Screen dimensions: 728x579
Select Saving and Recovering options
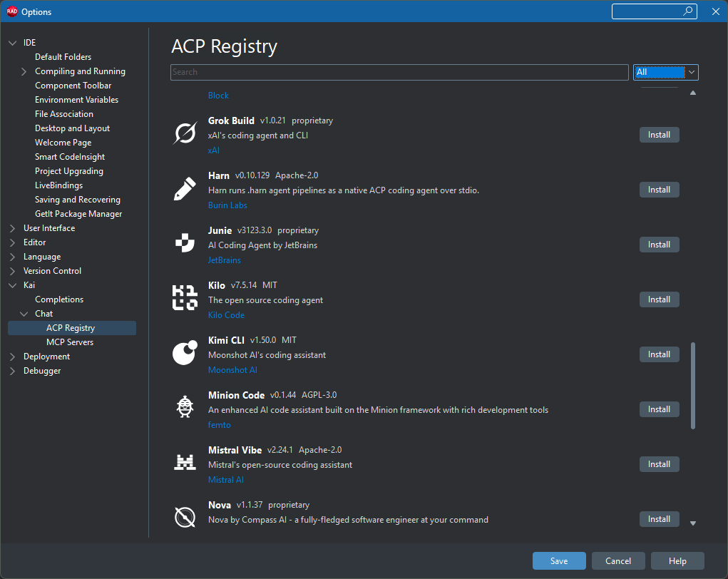pos(78,200)
